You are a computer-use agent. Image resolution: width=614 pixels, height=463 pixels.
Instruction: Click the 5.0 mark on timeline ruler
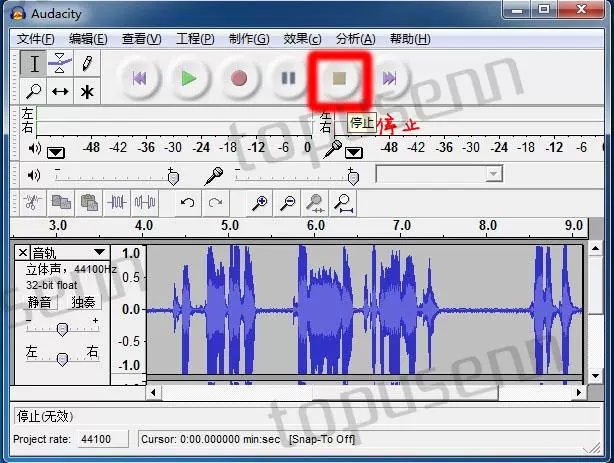click(229, 226)
